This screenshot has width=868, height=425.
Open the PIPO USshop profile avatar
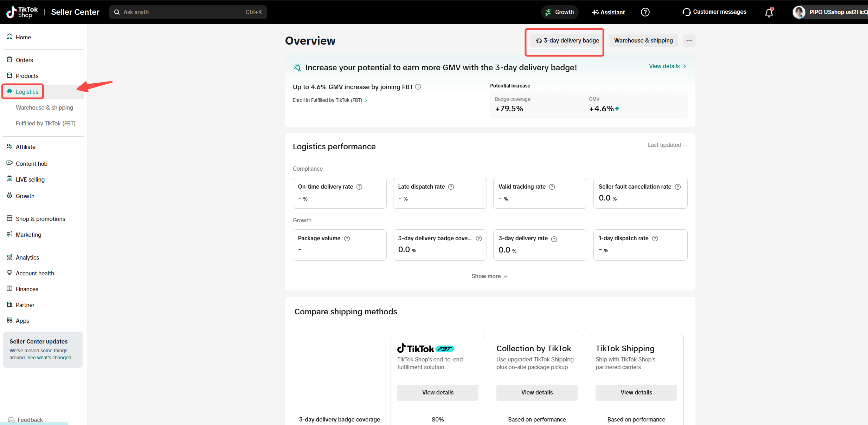pos(799,12)
